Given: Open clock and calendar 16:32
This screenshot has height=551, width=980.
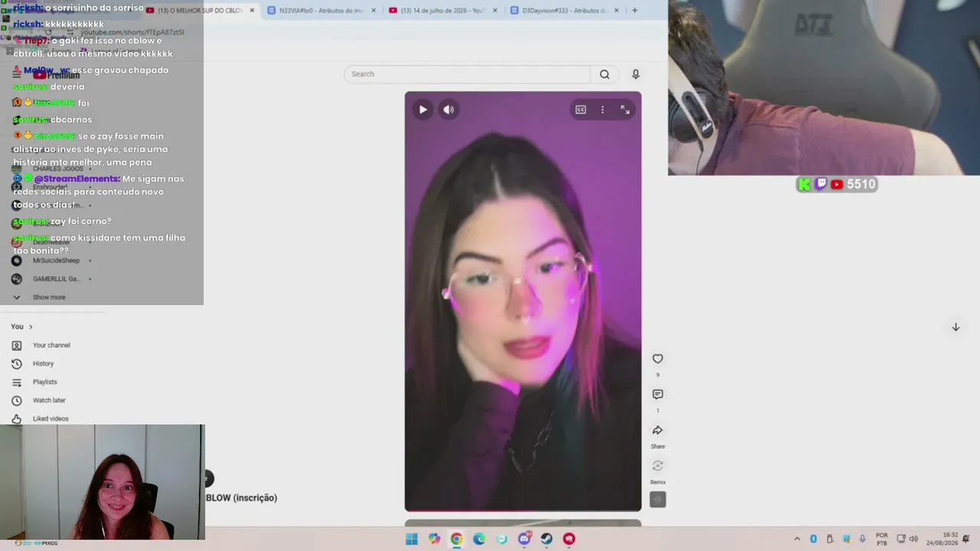Looking at the screenshot, I should [x=942, y=539].
